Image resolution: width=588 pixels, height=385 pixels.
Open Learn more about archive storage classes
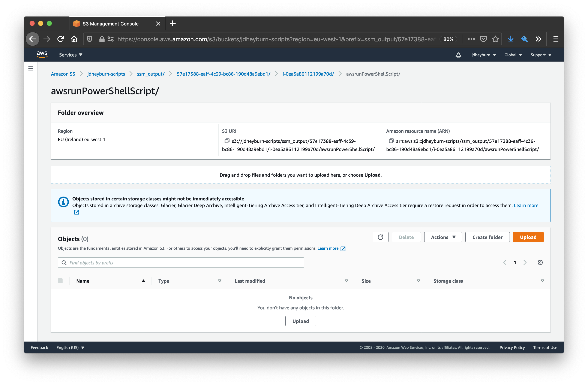[526, 205]
